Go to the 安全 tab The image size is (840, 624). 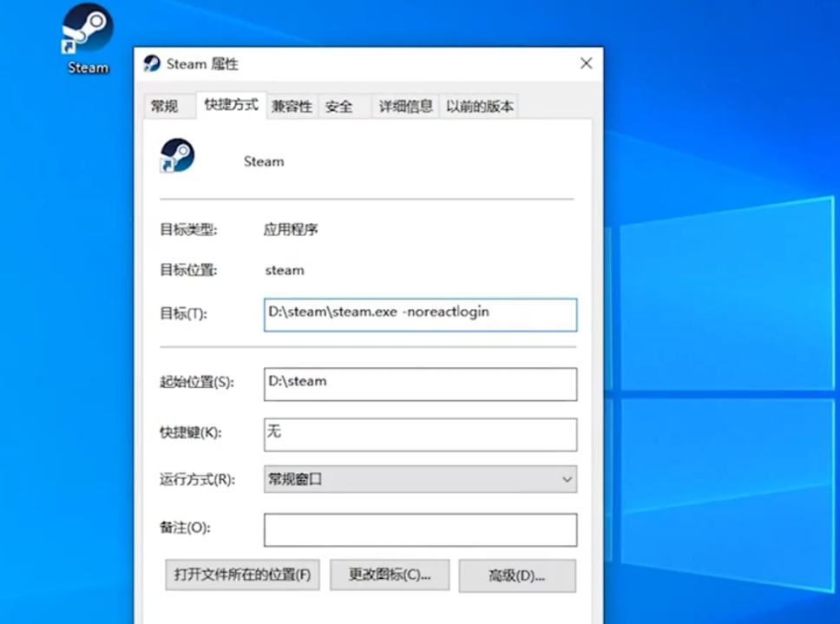[339, 107]
